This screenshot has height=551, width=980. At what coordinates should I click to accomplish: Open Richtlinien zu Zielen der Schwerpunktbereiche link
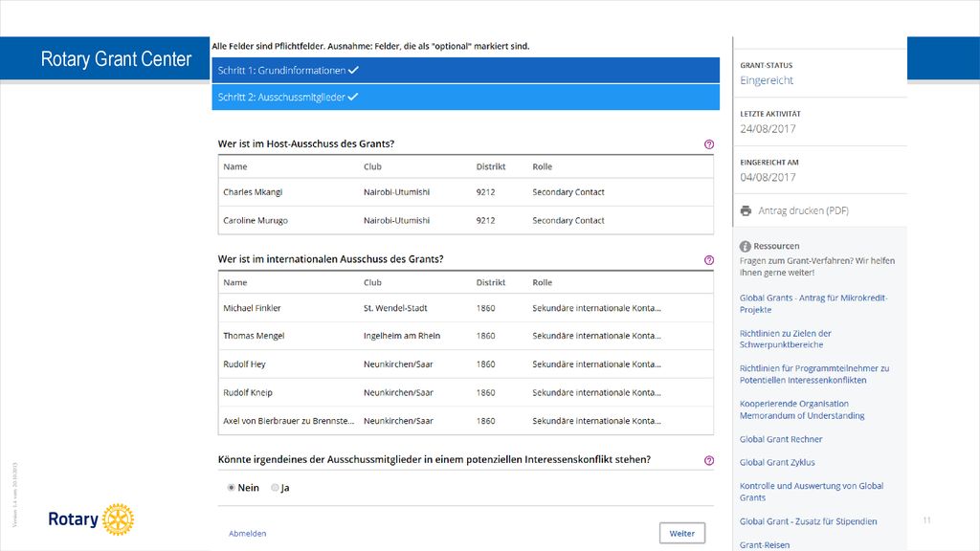coord(785,340)
